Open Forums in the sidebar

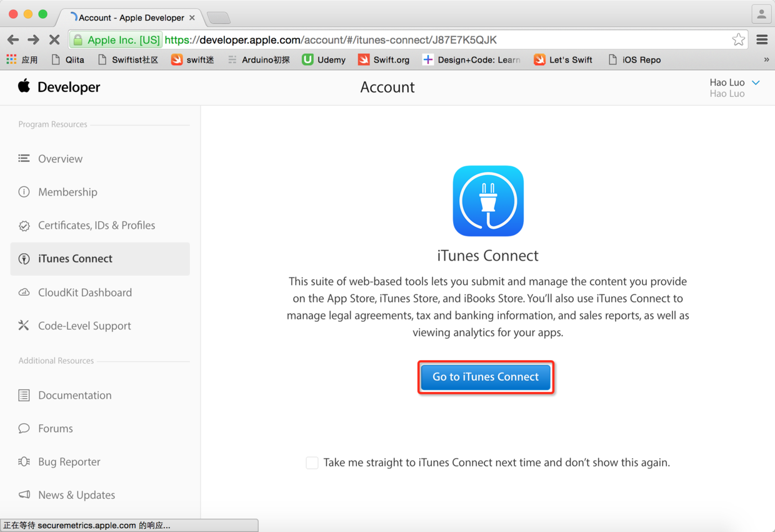point(100,428)
